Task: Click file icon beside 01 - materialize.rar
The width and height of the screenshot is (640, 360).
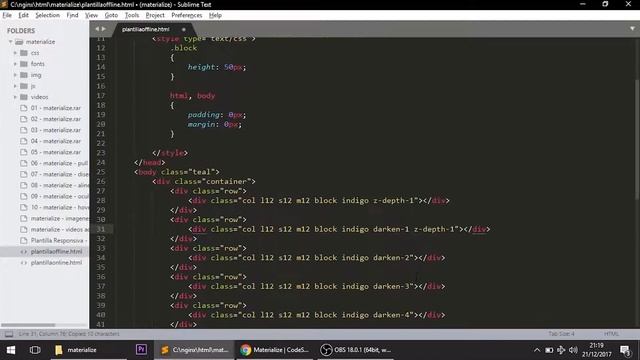Action: point(24,108)
